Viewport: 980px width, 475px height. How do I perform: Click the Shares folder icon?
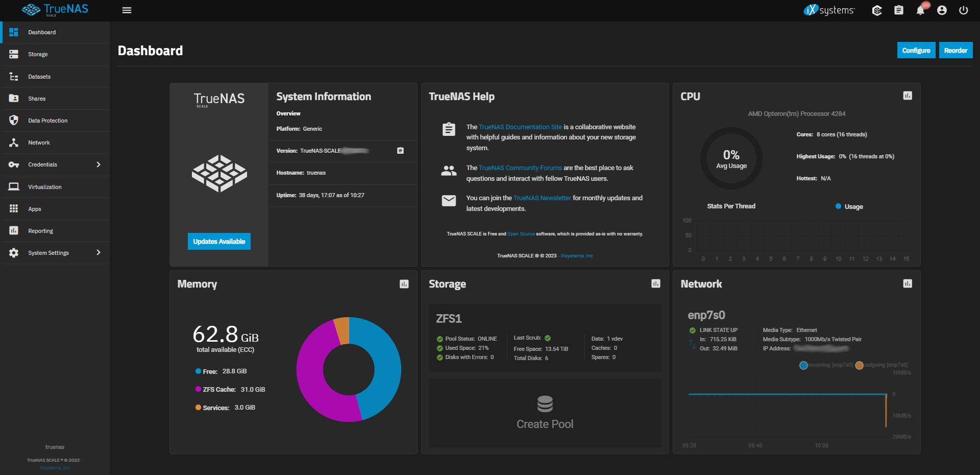[x=14, y=99]
